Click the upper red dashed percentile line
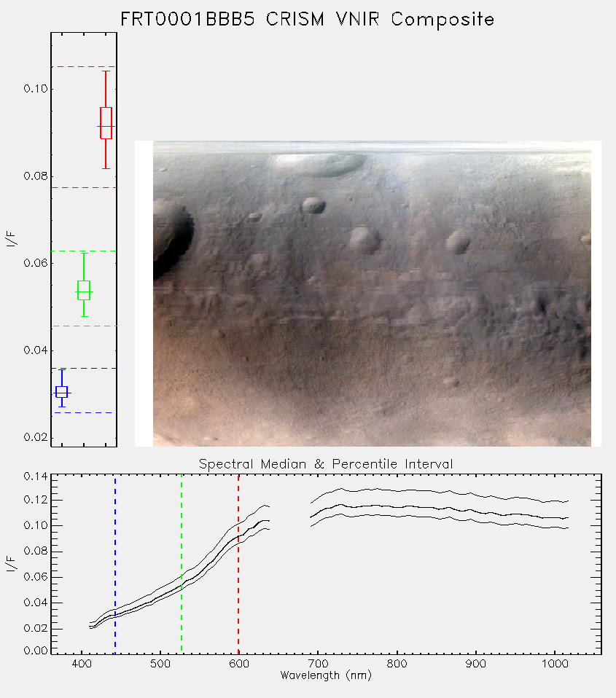This screenshot has width=616, height=698. click(84, 67)
